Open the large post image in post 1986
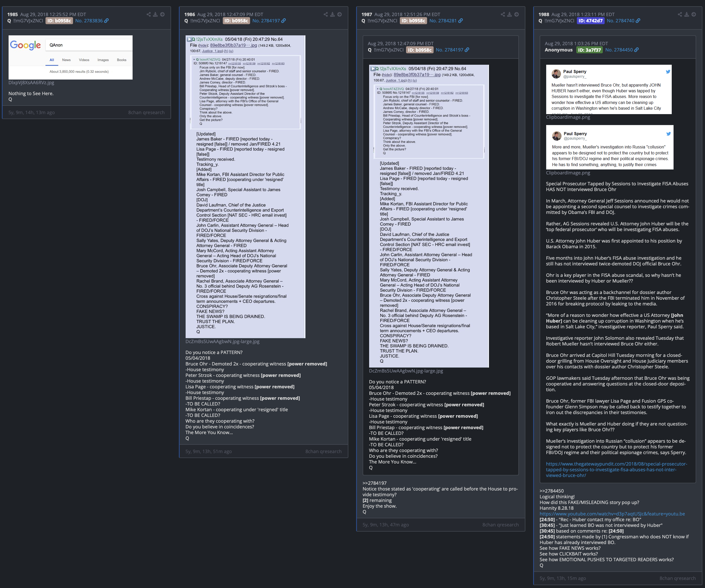Screen dimensions: 705x588 click(x=245, y=187)
